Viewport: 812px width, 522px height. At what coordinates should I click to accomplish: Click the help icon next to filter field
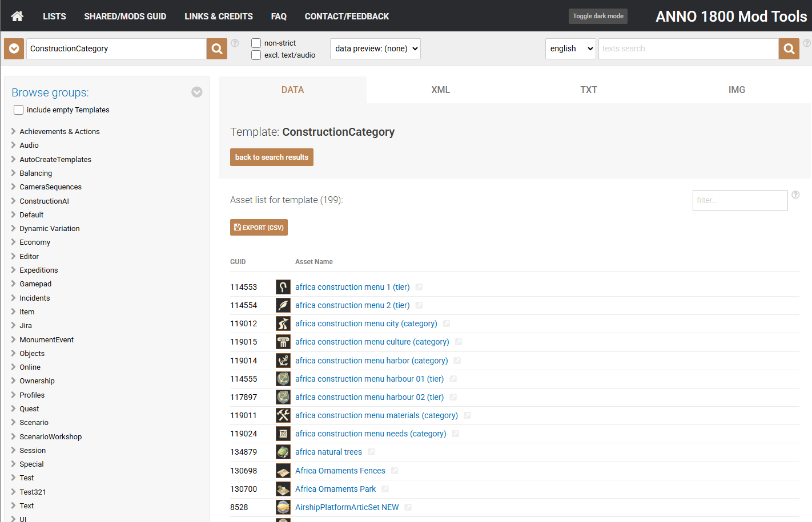click(x=795, y=195)
